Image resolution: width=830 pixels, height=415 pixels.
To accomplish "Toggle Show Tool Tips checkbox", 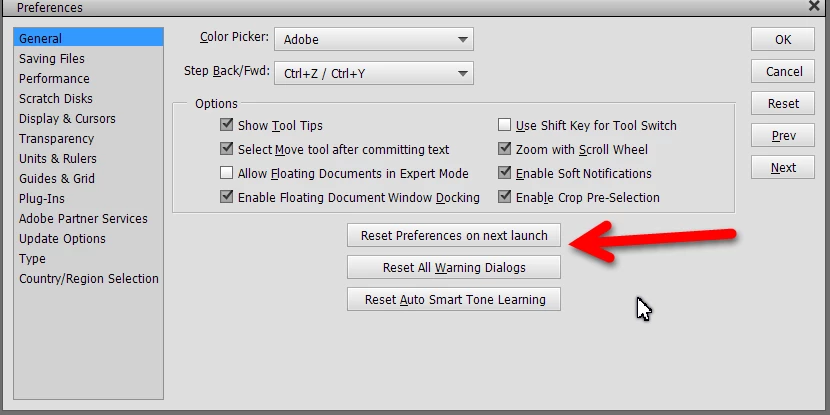I will [x=227, y=125].
